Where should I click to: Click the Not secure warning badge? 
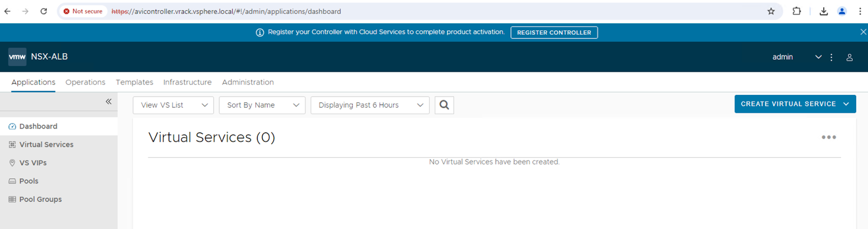83,11
